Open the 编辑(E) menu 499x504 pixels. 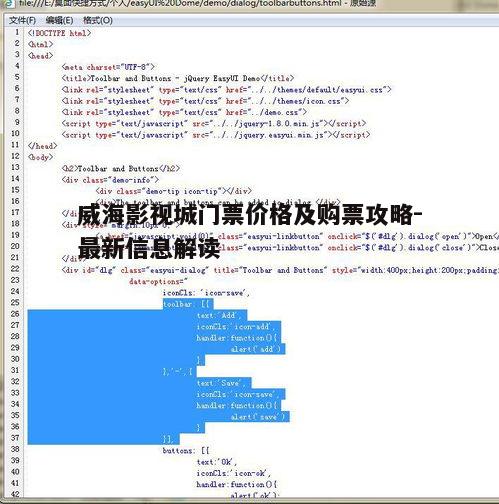[x=59, y=20]
